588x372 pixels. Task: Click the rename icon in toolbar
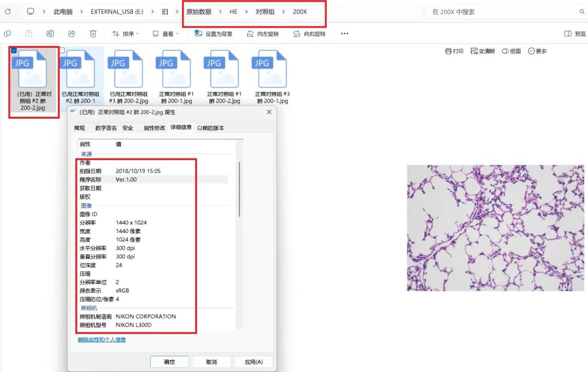50,34
